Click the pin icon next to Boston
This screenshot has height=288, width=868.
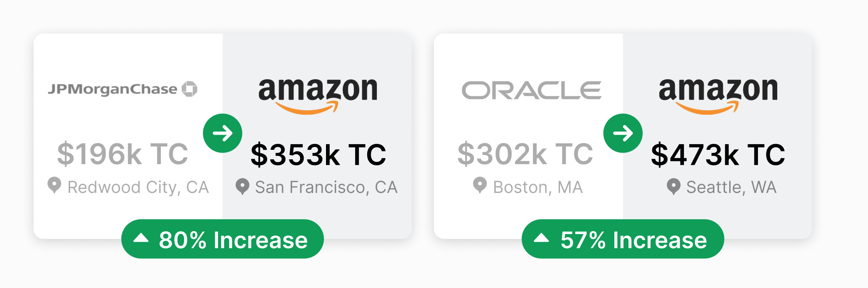[x=480, y=186]
